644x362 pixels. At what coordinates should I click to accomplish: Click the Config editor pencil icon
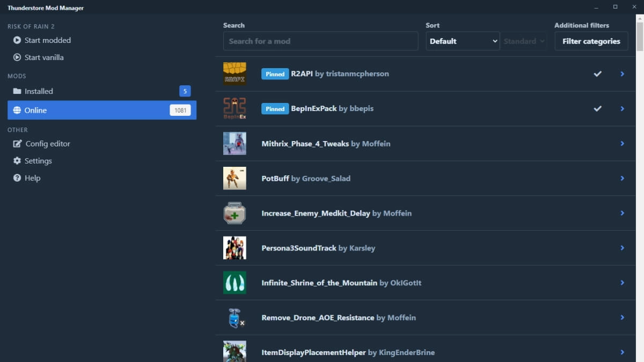[x=17, y=144]
